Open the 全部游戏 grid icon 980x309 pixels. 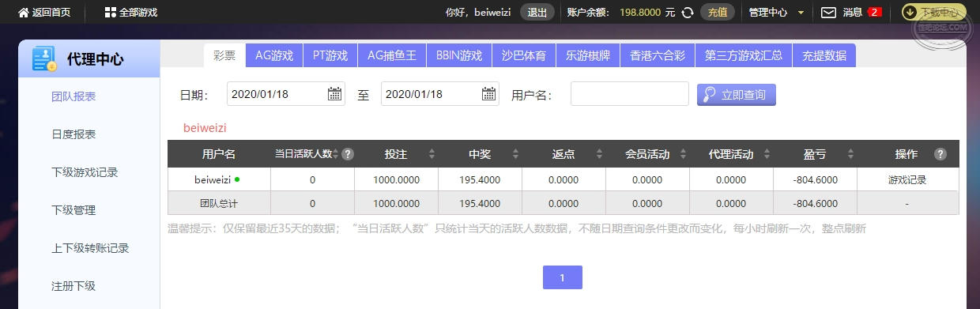click(110, 12)
